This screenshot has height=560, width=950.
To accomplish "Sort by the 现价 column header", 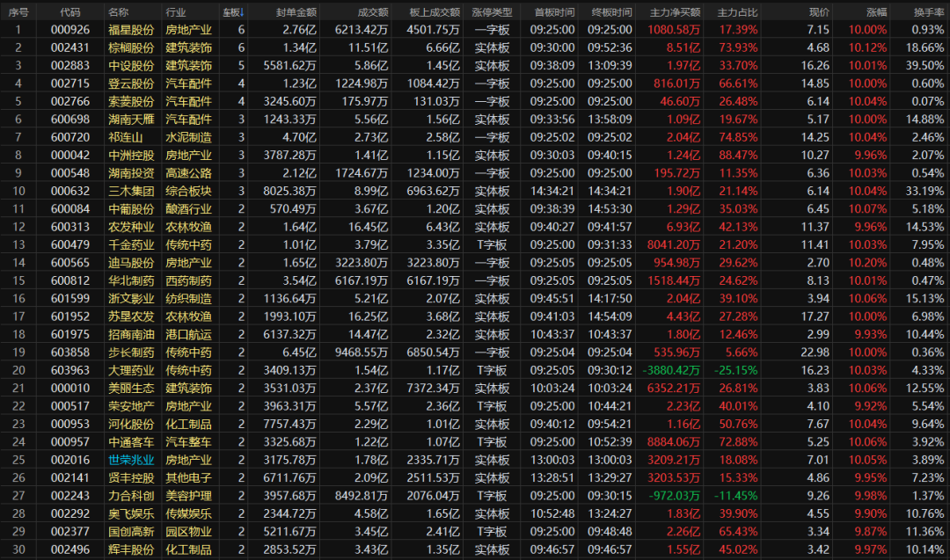I will (x=819, y=12).
